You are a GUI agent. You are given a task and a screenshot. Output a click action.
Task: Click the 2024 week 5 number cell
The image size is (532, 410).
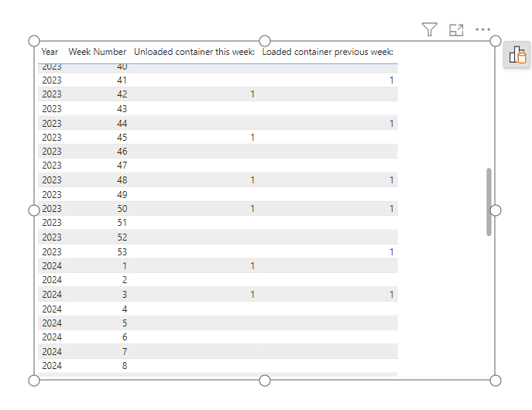click(125, 323)
